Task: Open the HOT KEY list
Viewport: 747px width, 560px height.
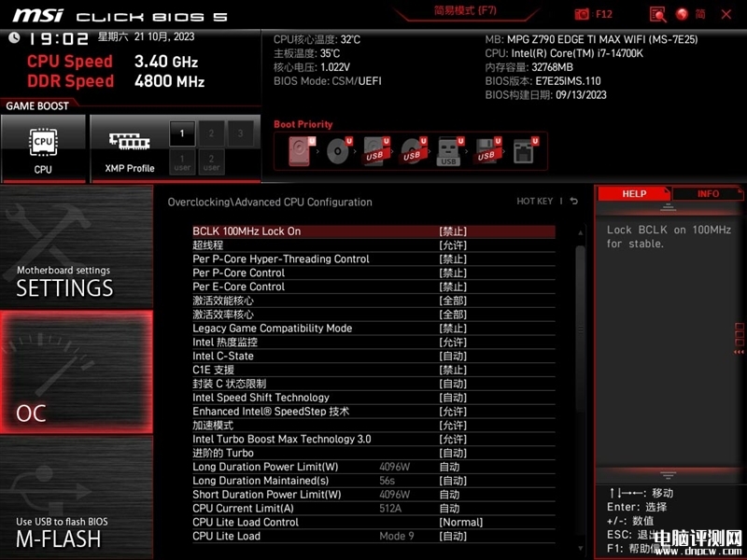Action: [x=534, y=202]
